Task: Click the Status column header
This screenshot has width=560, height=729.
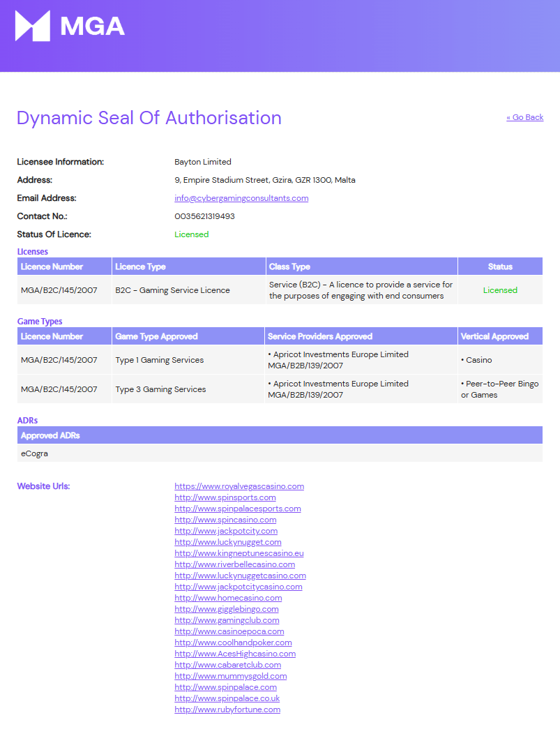Action: tap(500, 266)
